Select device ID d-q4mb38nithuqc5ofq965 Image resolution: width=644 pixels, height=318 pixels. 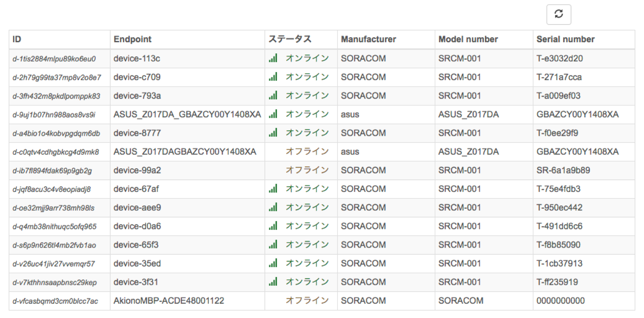(x=55, y=227)
